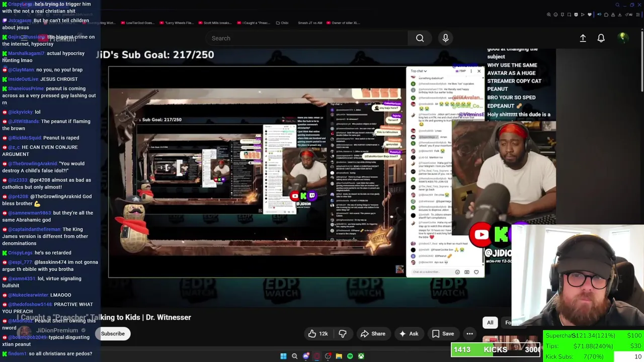The height and width of the screenshot is (362, 644).
Task: Expand the Chibi bookmarks folder
Action: [x=282, y=23]
